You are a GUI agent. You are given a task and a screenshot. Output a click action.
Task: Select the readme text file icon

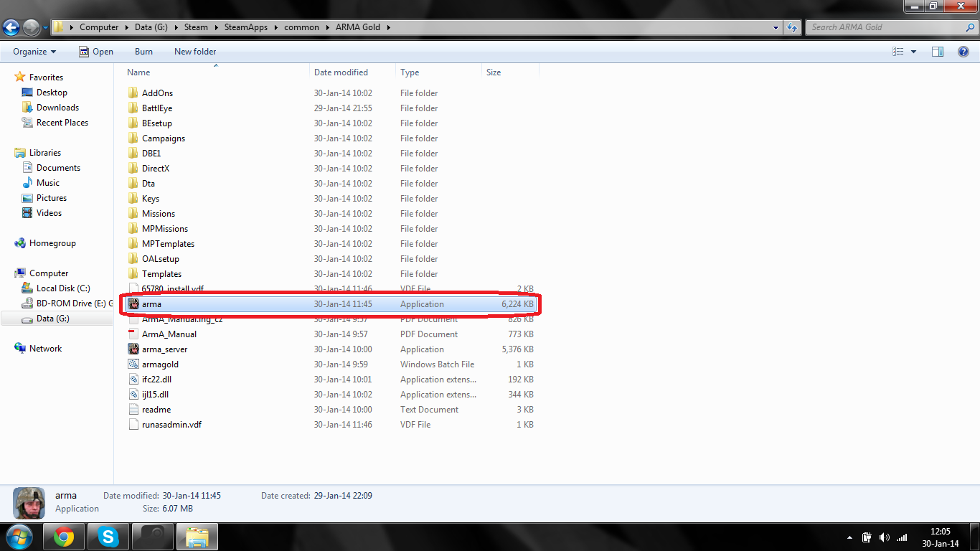pyautogui.click(x=133, y=410)
